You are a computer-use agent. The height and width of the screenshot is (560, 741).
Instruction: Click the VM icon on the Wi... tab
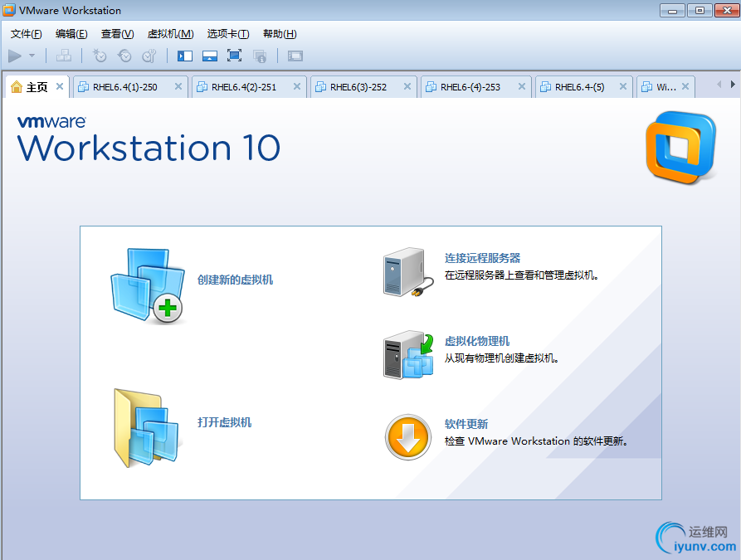pos(646,87)
